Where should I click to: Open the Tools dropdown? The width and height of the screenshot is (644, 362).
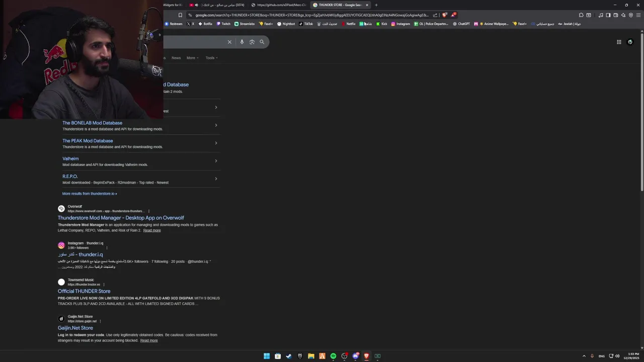pyautogui.click(x=211, y=58)
